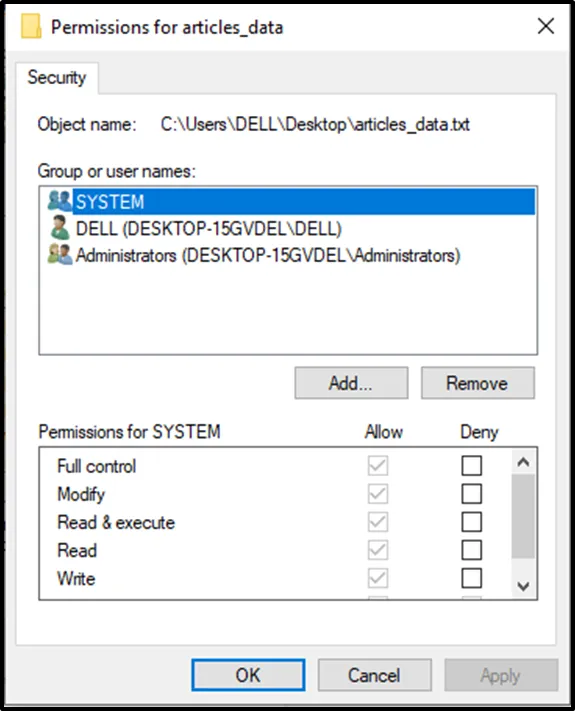Image resolution: width=575 pixels, height=711 pixels.
Task: Switch to the Security tab
Action: [57, 78]
